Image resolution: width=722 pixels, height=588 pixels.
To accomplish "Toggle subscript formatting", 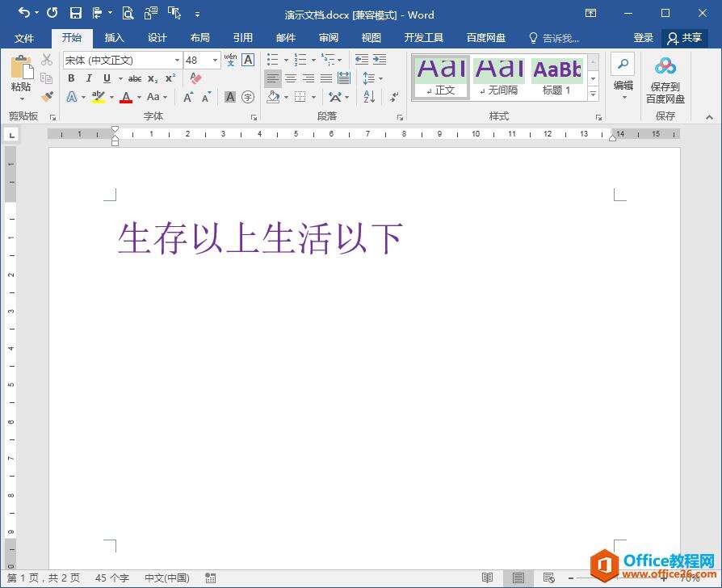I will pyautogui.click(x=153, y=78).
